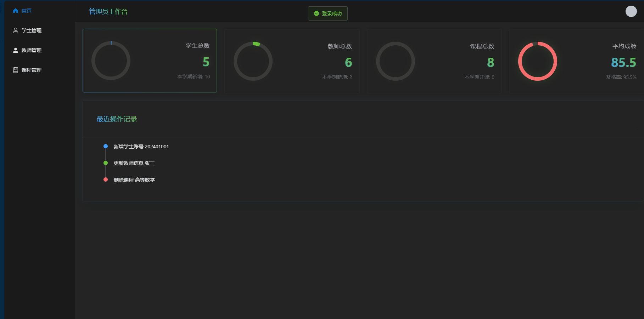Click the red timeline dot for 删除课程
644x319 pixels.
click(106, 180)
